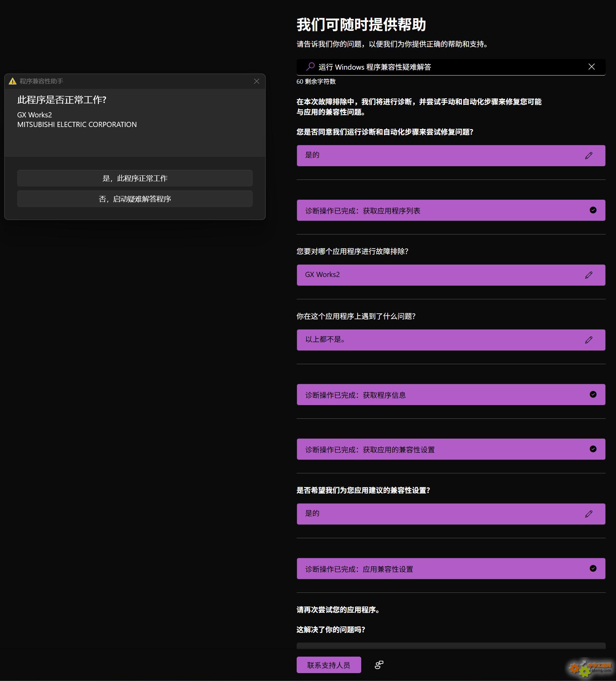Click the 程序兼容性助手 title bar text
Viewport: 616px width, 681px height.
41,81
